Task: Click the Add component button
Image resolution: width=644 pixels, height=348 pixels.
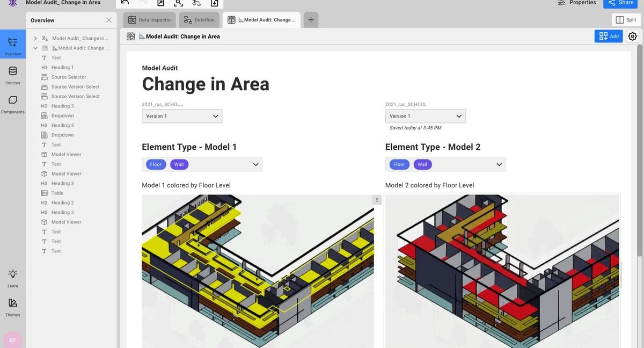Action: point(609,36)
